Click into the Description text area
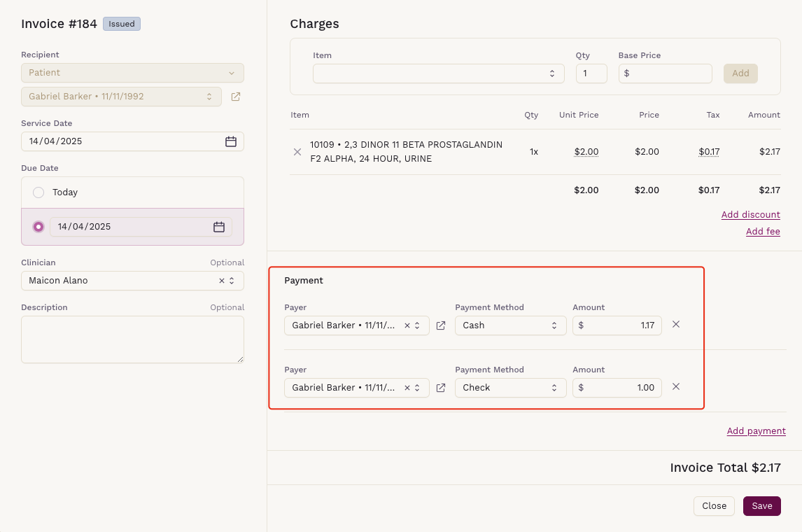This screenshot has width=802, height=532. click(132, 339)
